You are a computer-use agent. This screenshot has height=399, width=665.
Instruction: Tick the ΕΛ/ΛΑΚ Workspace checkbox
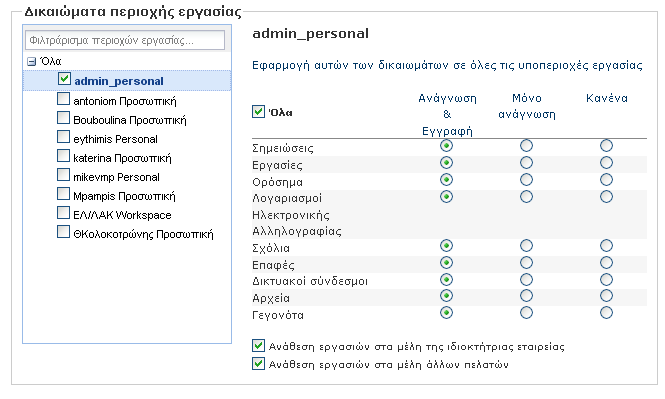[63, 213]
